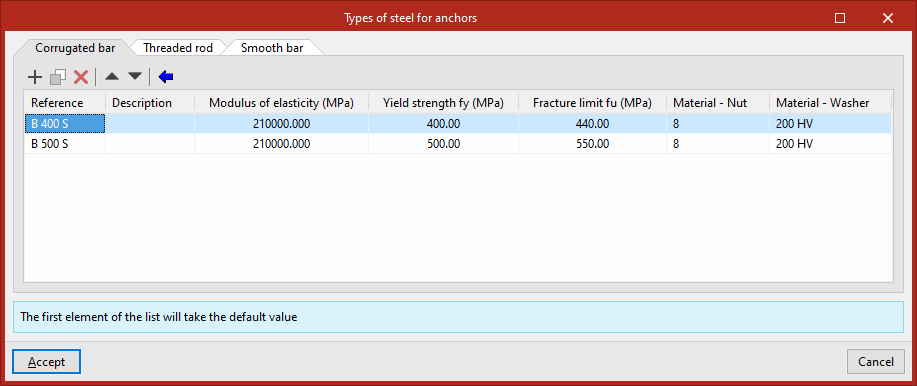The image size is (917, 386).
Task: Maximize the Types of steel window
Action: point(840,18)
